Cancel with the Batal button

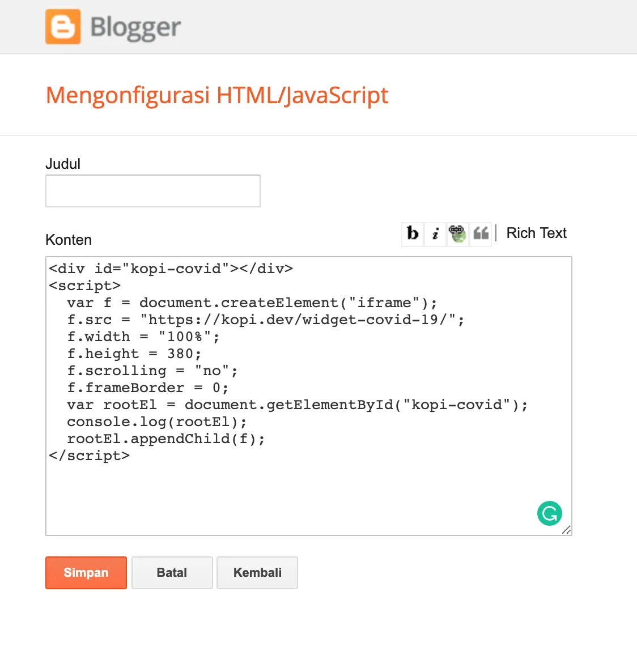click(x=172, y=573)
